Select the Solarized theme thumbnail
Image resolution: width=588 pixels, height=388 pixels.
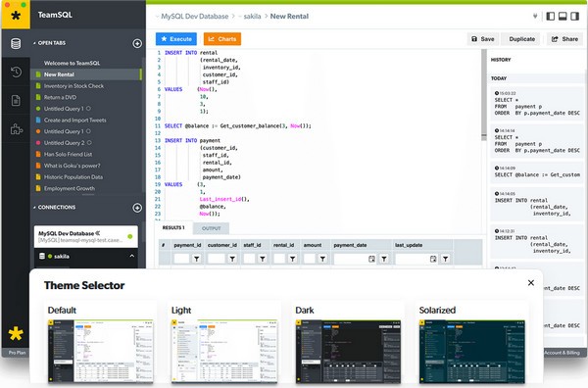click(471, 351)
